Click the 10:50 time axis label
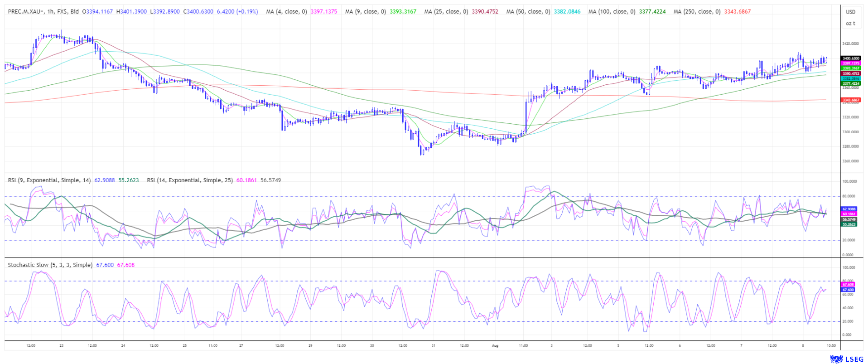 (x=831, y=345)
